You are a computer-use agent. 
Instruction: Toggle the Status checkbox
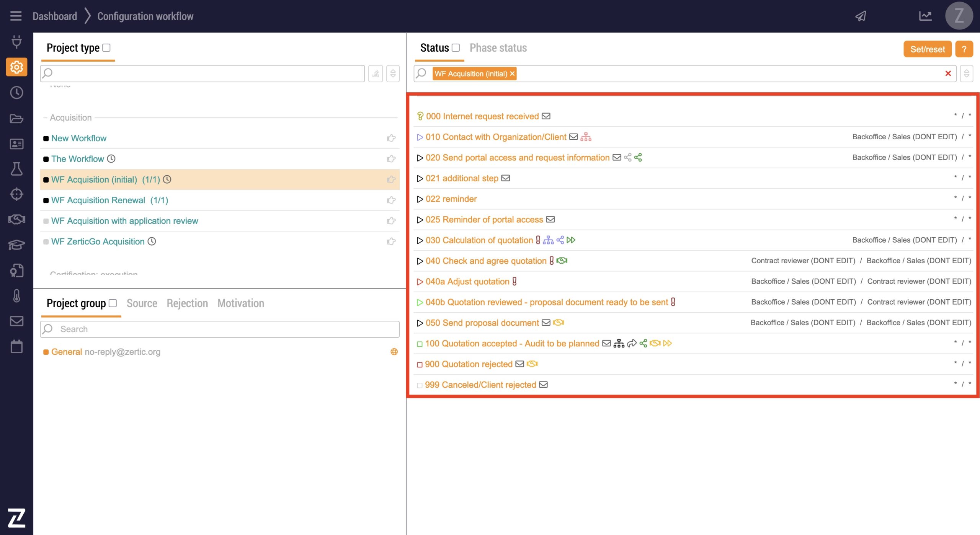click(456, 47)
